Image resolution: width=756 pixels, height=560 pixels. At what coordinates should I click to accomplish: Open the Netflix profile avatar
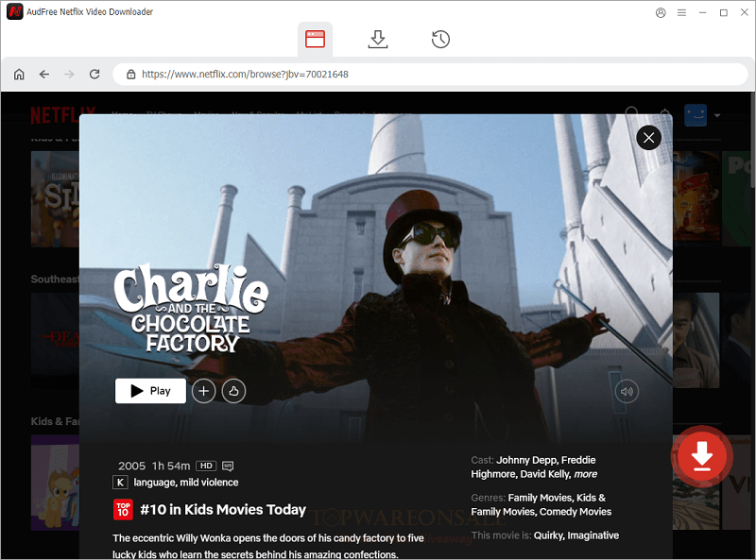coord(696,115)
